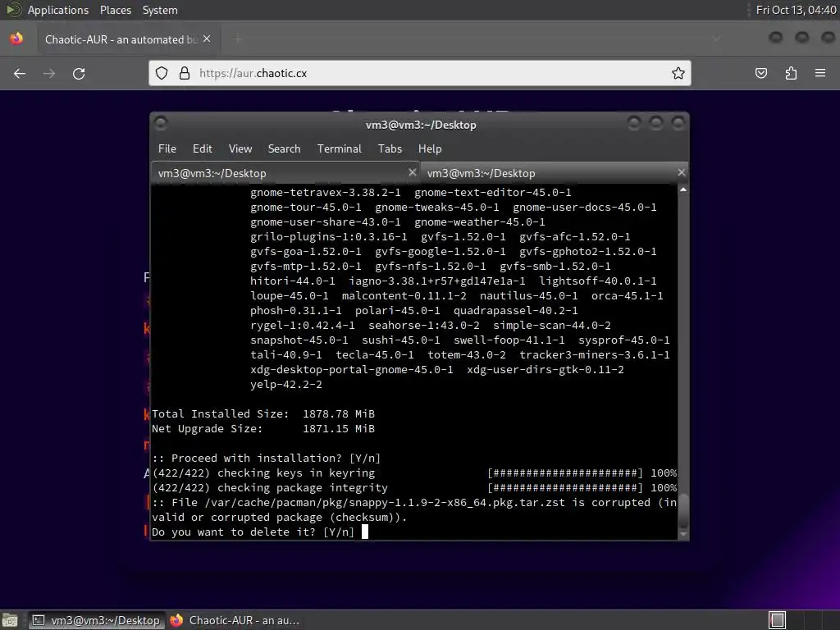This screenshot has width=840, height=630.
Task: Open the System menu
Action: pos(160,10)
